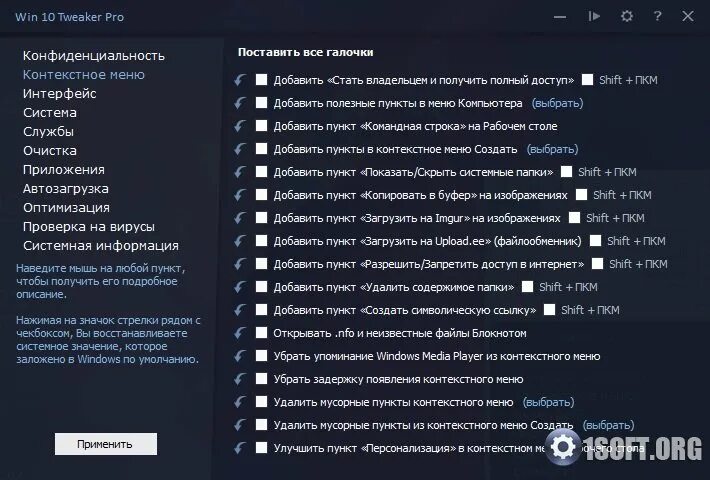Click the help question mark icon
710x480 pixels.
[x=657, y=16]
